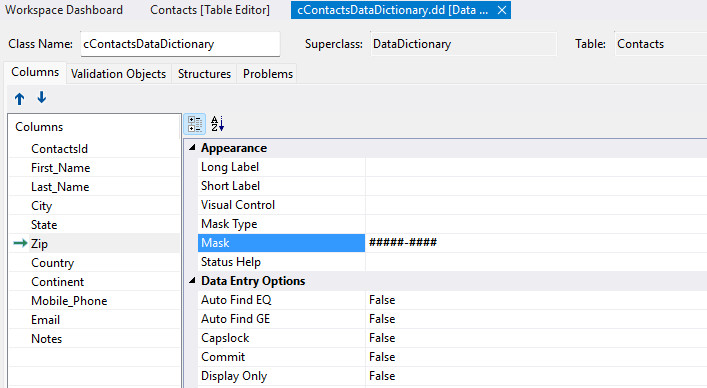The width and height of the screenshot is (707, 388).
Task: Open the Structures tab
Action: 204,74
